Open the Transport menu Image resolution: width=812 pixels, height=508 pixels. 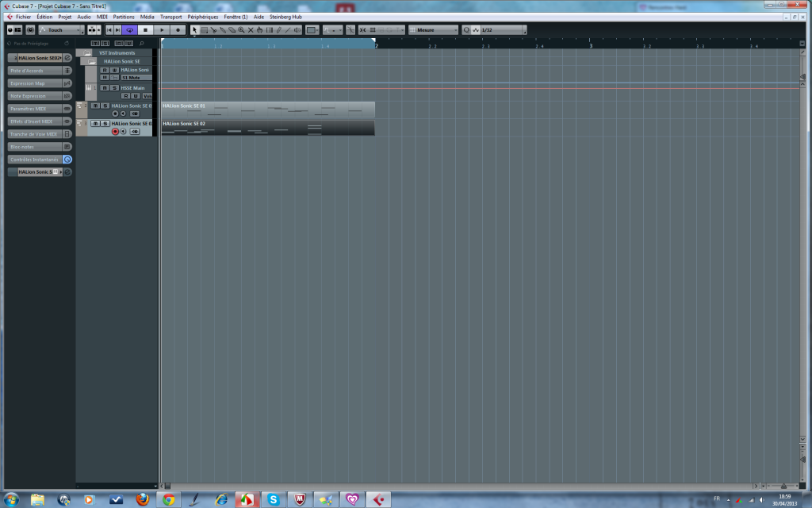tap(171, 17)
